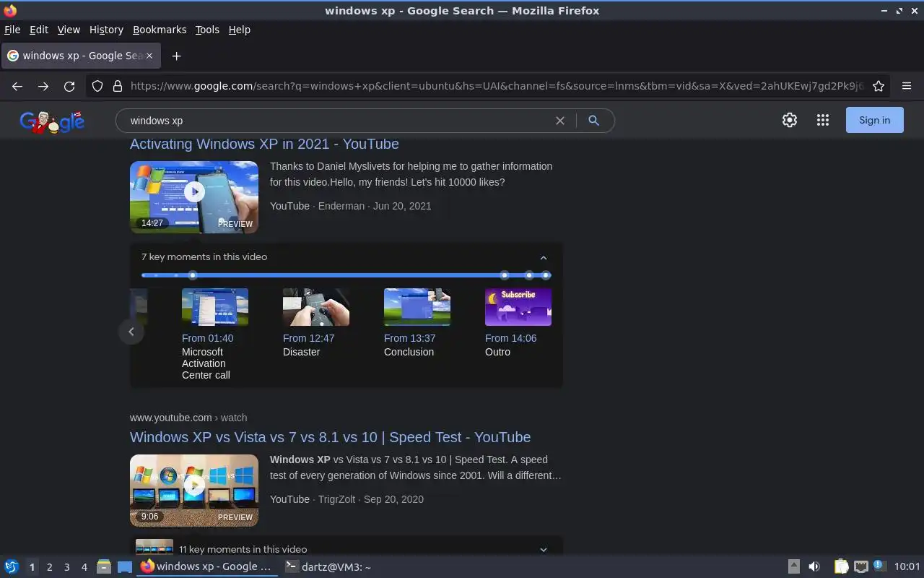Open the Conclusion key moment thumbnail
The height and width of the screenshot is (578, 924).
pos(417,307)
